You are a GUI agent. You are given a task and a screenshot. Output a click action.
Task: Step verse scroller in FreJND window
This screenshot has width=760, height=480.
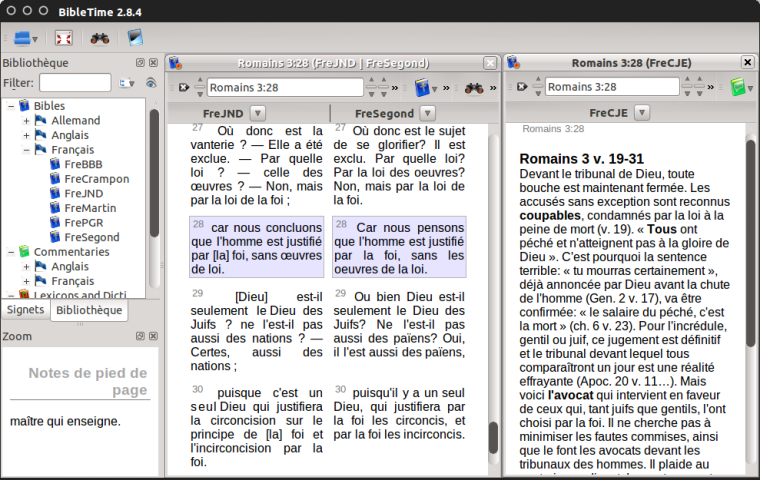[383, 87]
